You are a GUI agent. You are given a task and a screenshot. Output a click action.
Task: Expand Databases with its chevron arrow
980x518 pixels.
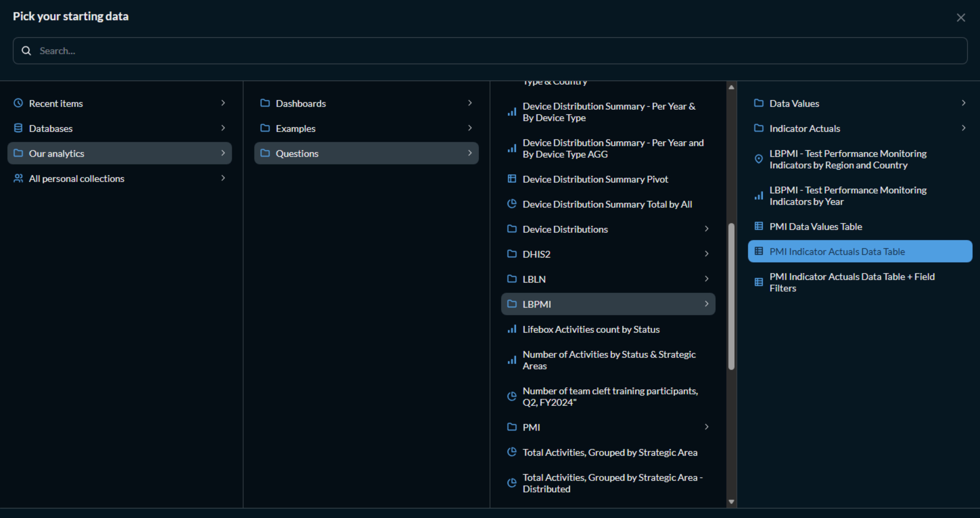pos(223,128)
